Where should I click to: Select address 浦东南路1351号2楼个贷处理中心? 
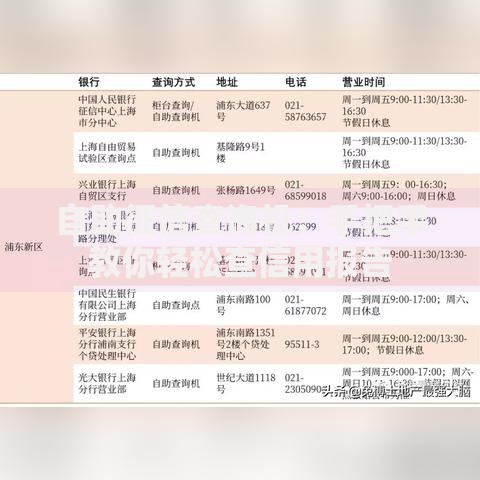tap(246, 344)
